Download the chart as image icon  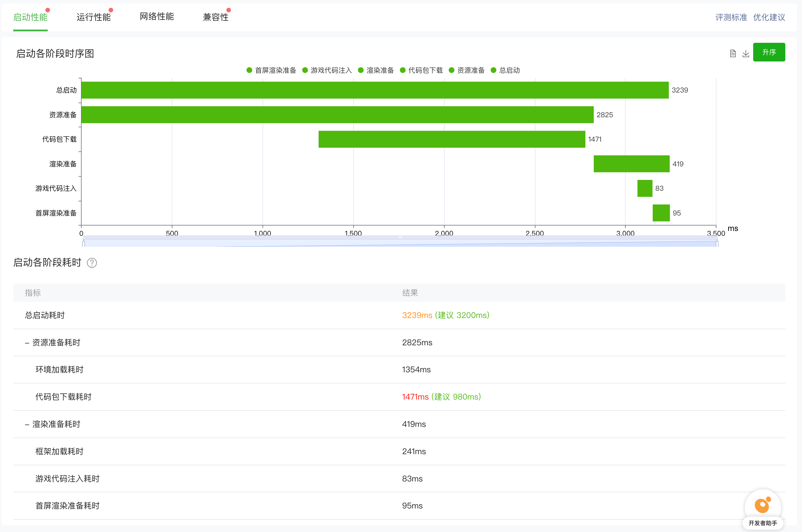[x=746, y=53]
